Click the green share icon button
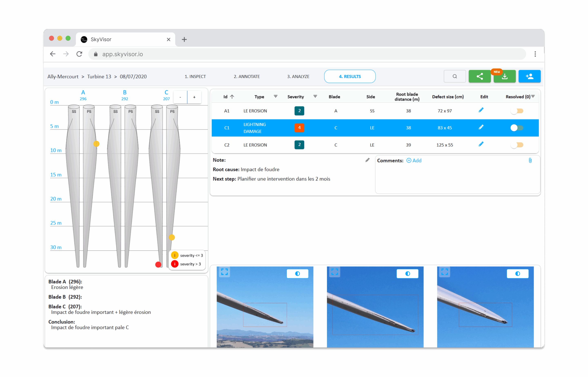 click(479, 76)
